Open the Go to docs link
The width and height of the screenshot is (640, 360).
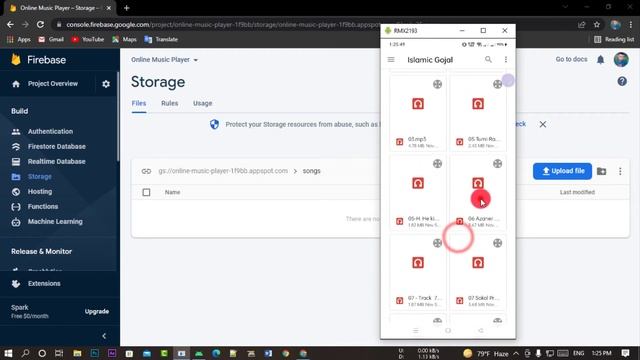571,60
